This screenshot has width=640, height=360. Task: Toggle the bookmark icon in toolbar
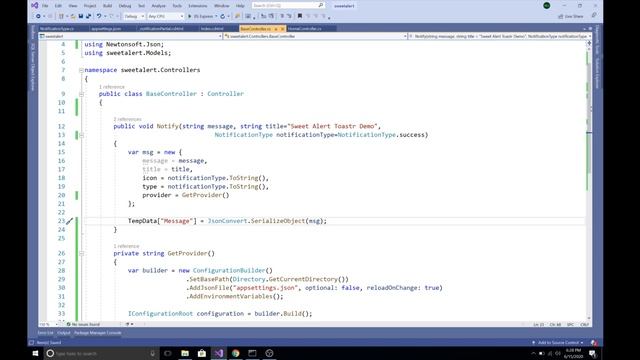pyautogui.click(x=300, y=16)
